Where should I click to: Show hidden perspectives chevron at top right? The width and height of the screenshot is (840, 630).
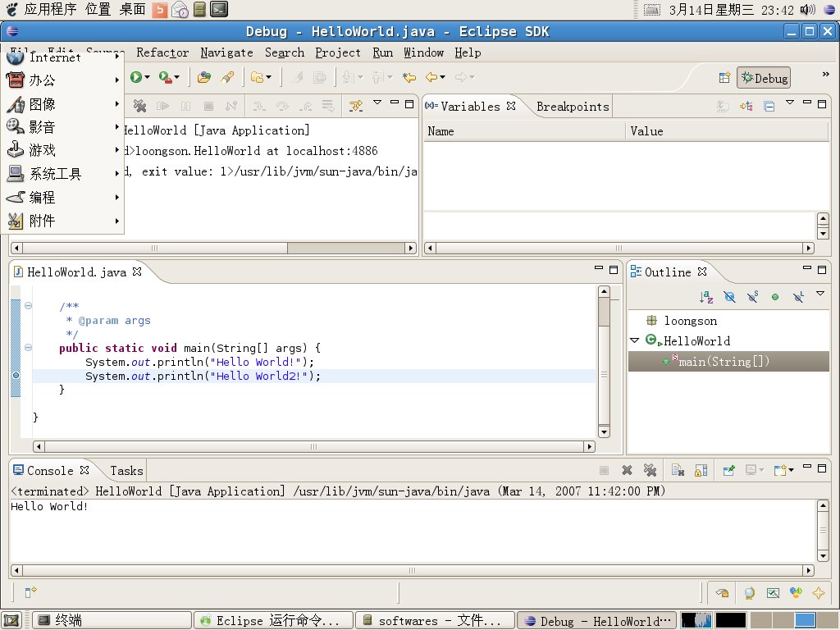pos(825,75)
